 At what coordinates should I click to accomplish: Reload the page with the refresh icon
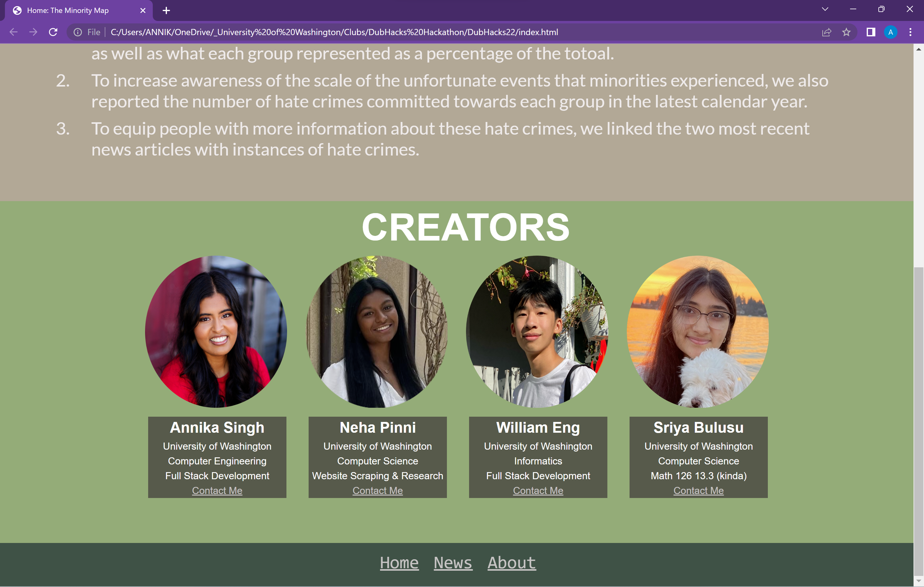[x=53, y=32]
